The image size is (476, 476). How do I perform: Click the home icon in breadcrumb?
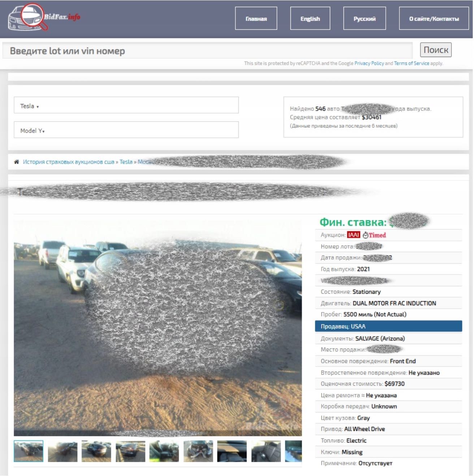[16, 162]
